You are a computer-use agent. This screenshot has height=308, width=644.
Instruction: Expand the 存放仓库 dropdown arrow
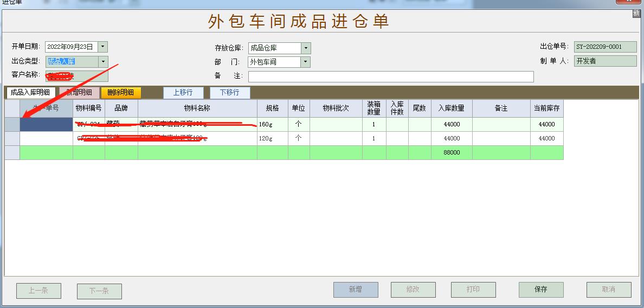pos(306,48)
